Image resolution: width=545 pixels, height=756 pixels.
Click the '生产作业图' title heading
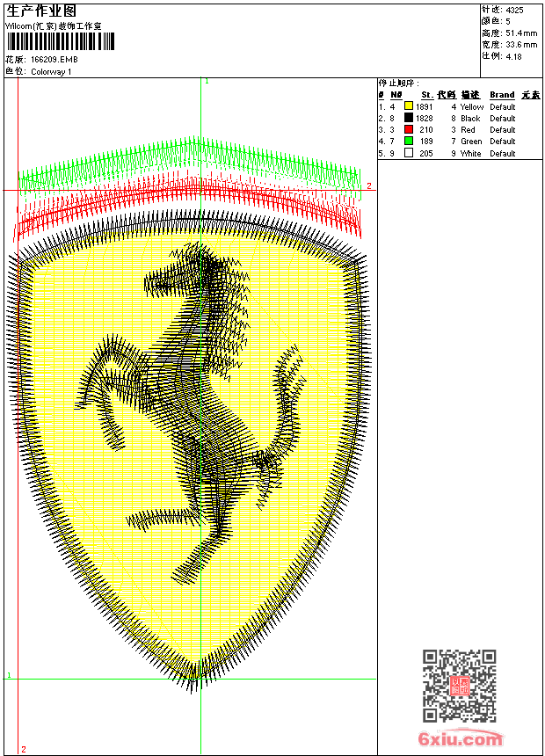click(x=41, y=11)
